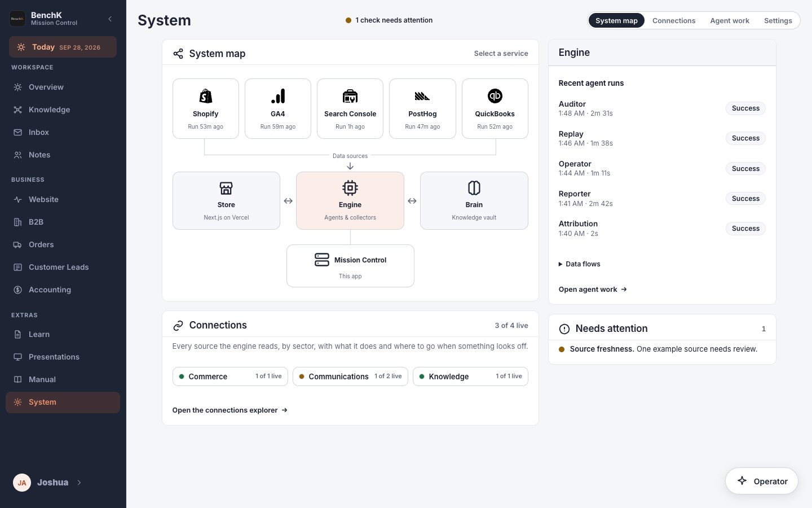Viewport: 812px width, 508px height.
Task: Select the Brain knowledge vault icon
Action: click(474, 188)
